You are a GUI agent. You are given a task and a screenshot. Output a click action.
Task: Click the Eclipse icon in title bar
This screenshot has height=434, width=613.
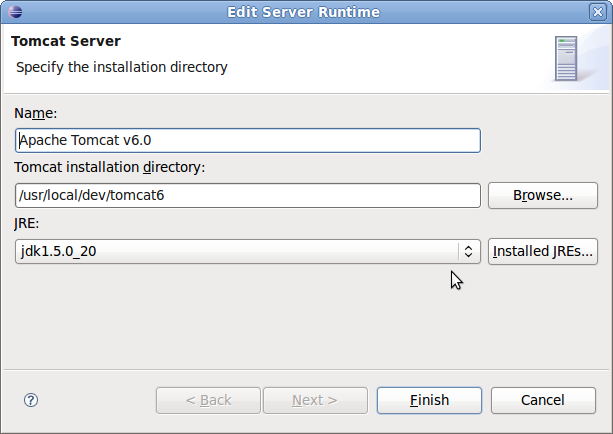coord(15,12)
